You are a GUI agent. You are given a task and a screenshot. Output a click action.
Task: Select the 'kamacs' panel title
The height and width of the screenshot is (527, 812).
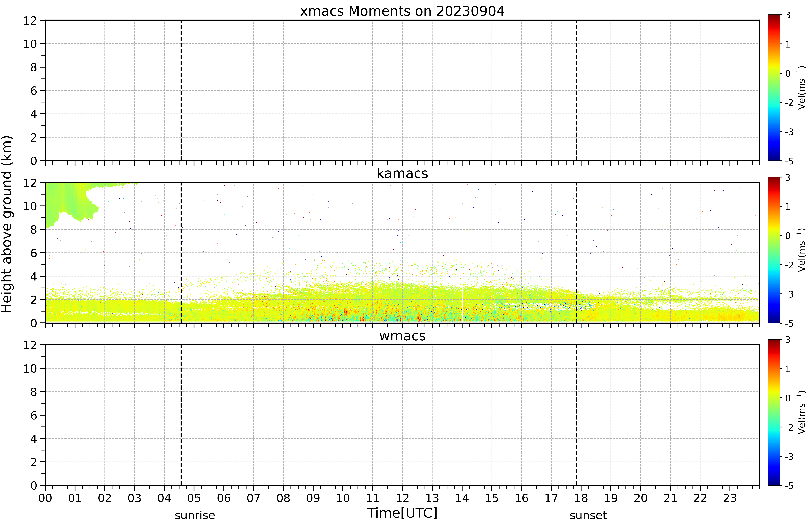tap(402, 174)
